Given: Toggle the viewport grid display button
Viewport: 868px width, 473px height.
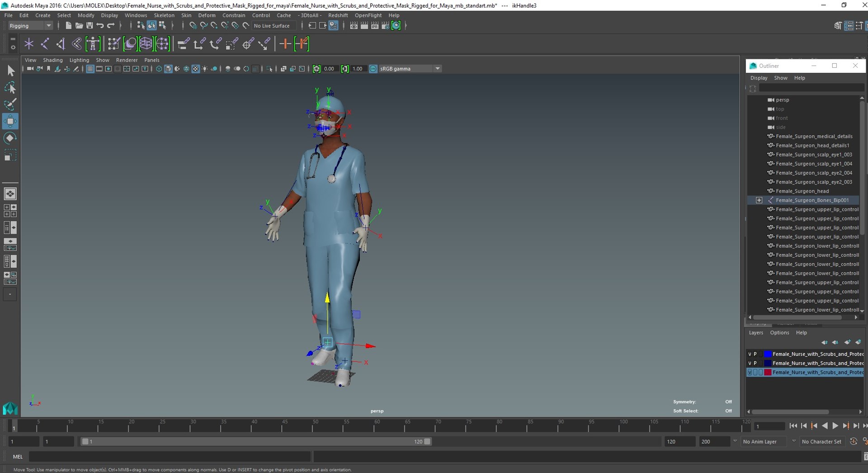Looking at the screenshot, I should [90, 69].
